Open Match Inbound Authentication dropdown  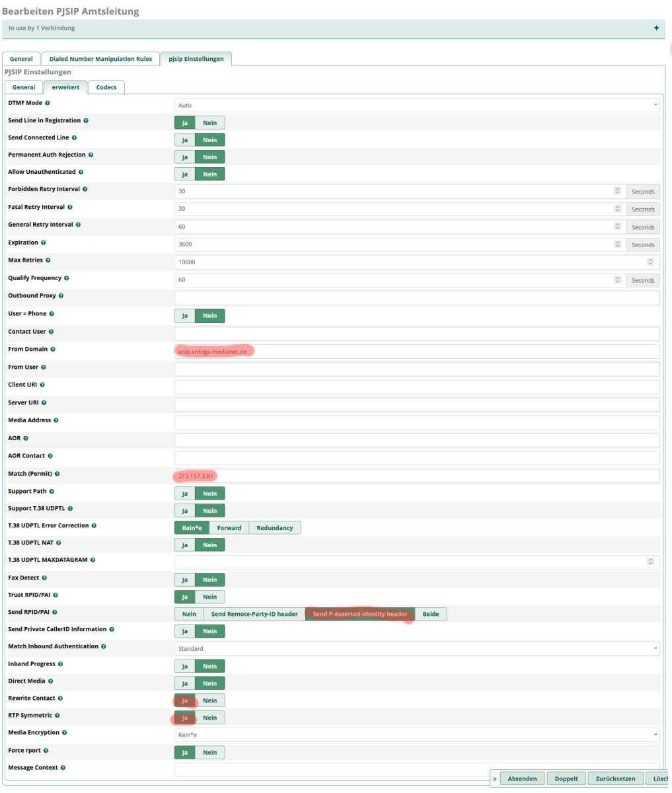point(417,648)
